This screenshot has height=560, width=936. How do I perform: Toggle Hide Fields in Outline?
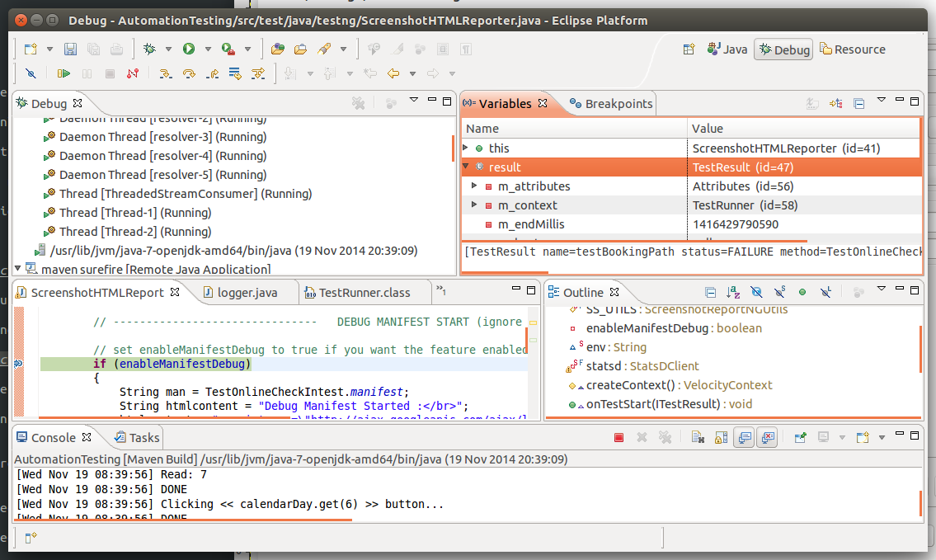756,292
